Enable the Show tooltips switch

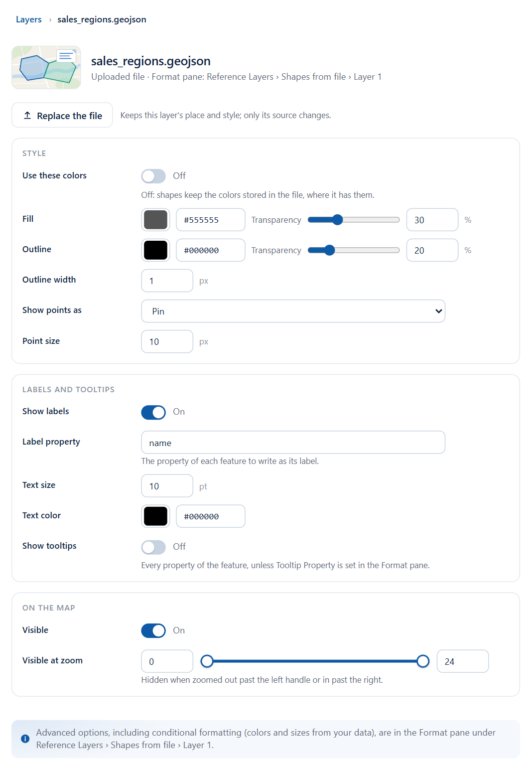tap(153, 547)
